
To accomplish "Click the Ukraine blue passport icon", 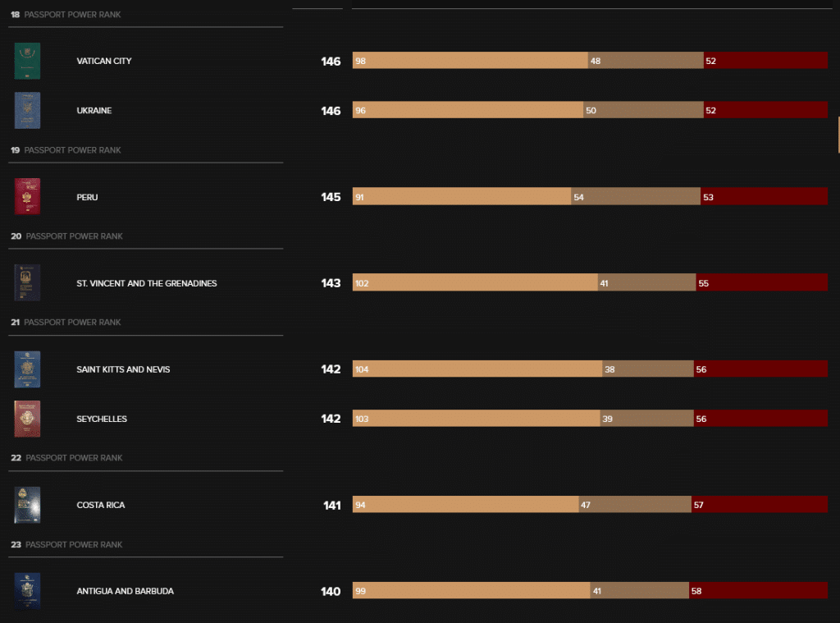I will tap(27, 110).
